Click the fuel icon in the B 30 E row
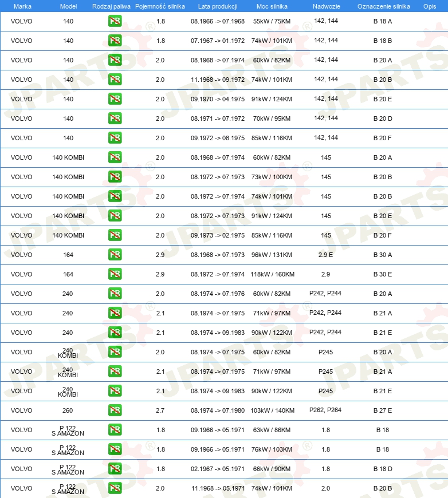This screenshot has height=498, width=448. pyautogui.click(x=115, y=274)
